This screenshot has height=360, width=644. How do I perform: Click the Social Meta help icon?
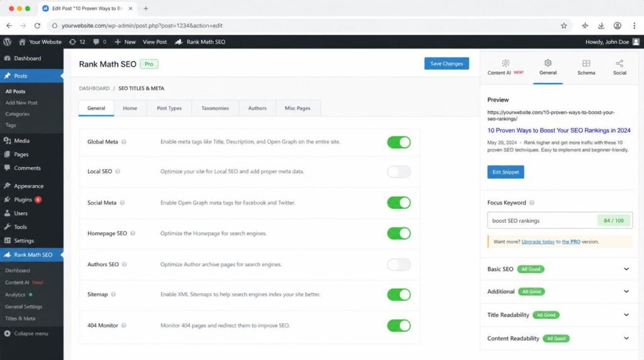coord(122,203)
